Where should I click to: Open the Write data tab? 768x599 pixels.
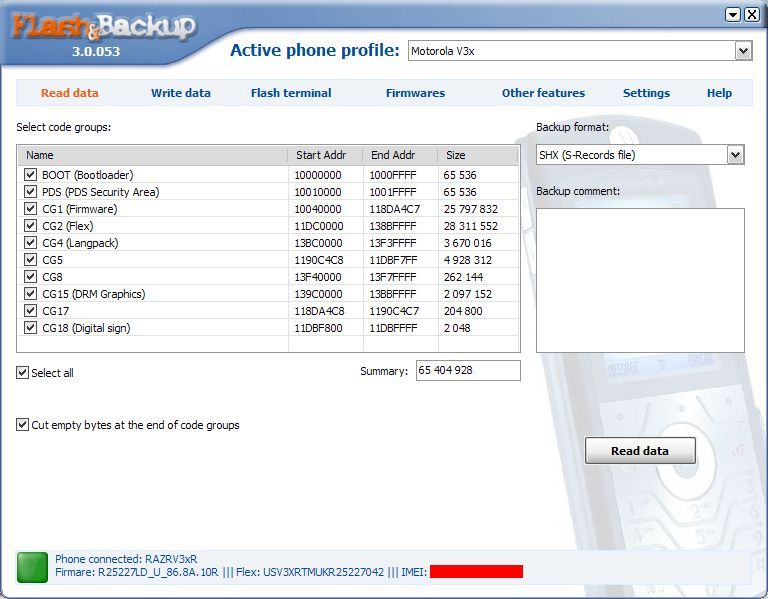pyautogui.click(x=181, y=93)
